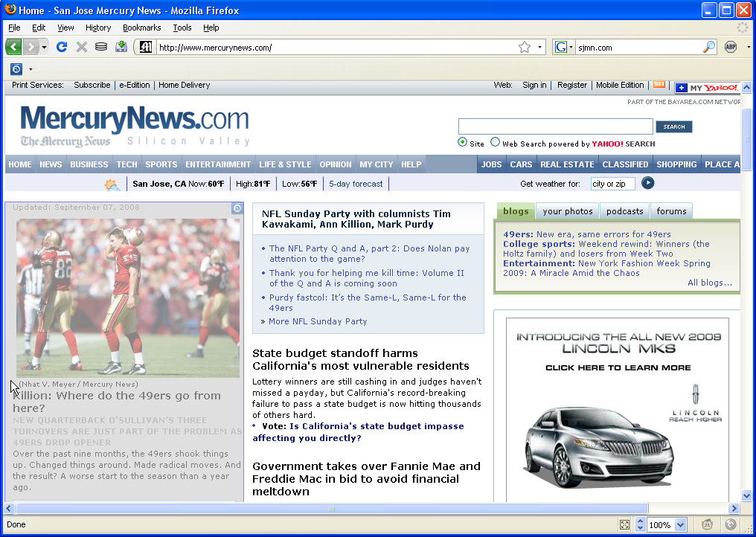Open the Help menu
756x537 pixels.
(211, 28)
